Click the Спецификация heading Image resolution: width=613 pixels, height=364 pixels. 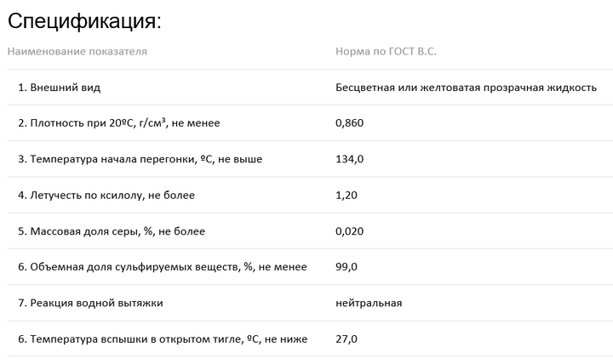point(84,21)
